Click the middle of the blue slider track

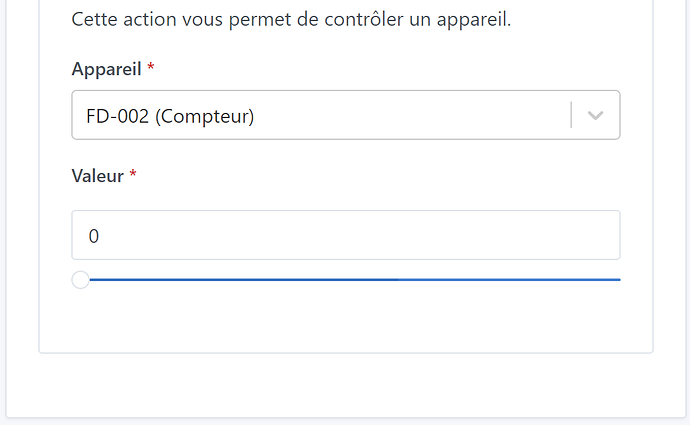[350, 280]
